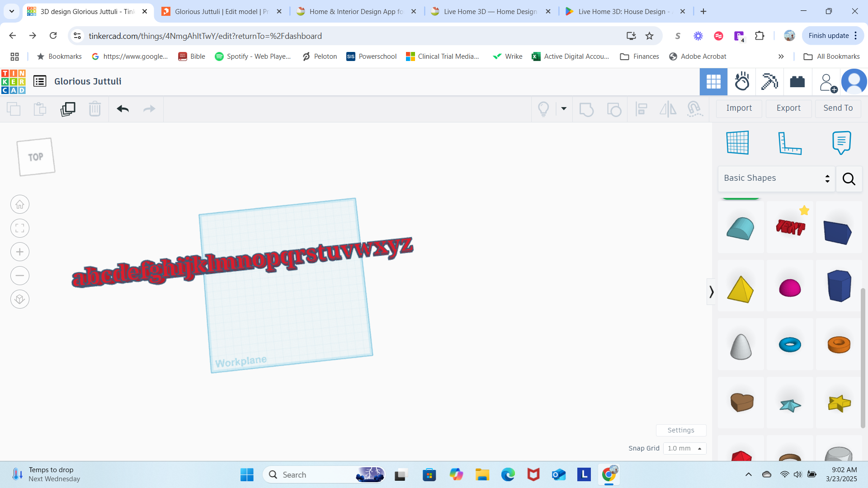
Task: Click the TOP view cube
Action: click(x=36, y=157)
